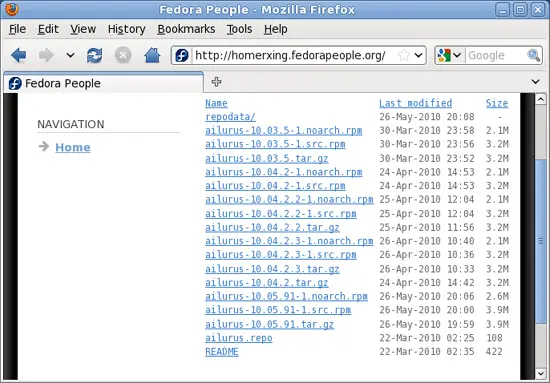This screenshot has width=550, height=383.
Task: Go back with the blue Back arrow
Action: [18, 55]
